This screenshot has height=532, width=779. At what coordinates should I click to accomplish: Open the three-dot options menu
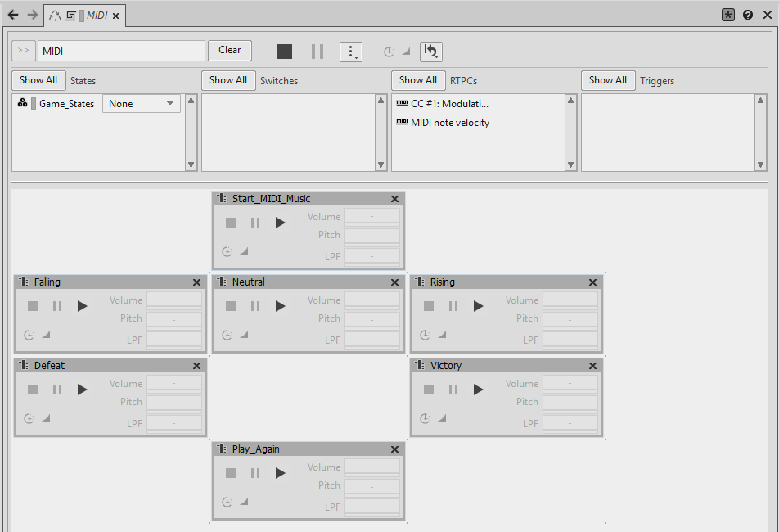(350, 52)
